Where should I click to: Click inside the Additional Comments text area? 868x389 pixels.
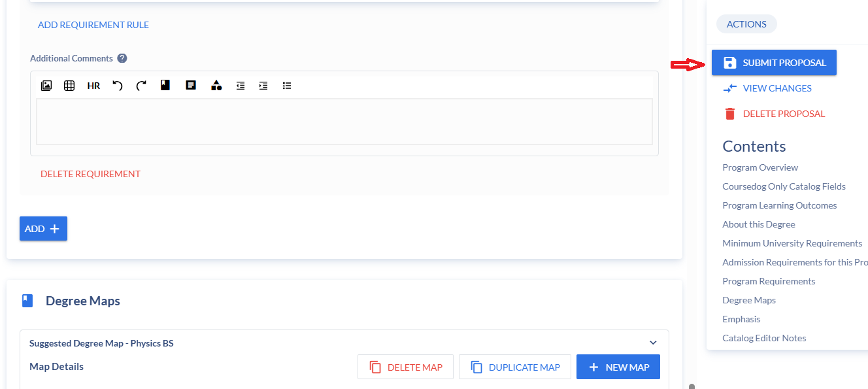tap(344, 122)
